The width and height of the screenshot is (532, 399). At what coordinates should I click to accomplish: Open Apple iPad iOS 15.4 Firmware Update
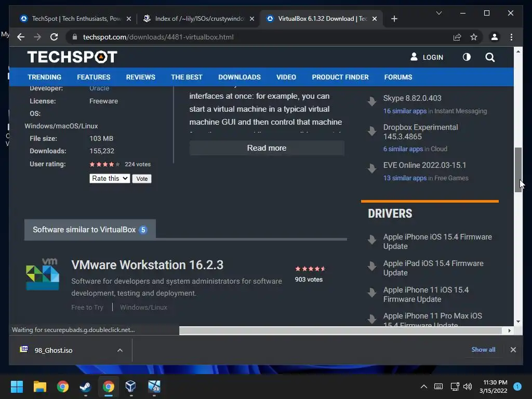[433, 268]
